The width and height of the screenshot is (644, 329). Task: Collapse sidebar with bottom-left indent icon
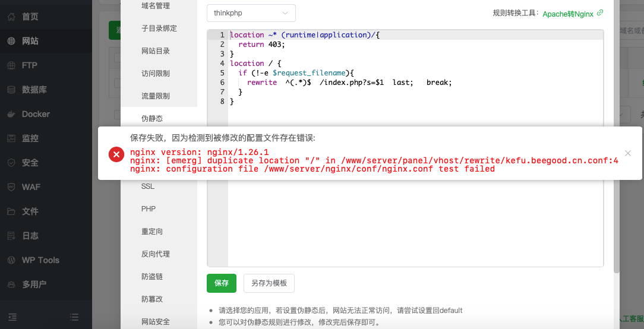point(12,317)
